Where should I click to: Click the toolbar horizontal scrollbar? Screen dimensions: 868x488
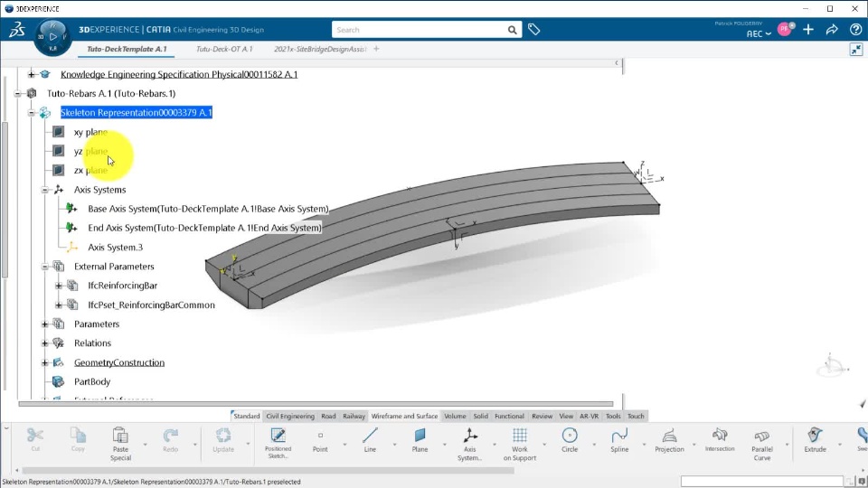pos(268,471)
